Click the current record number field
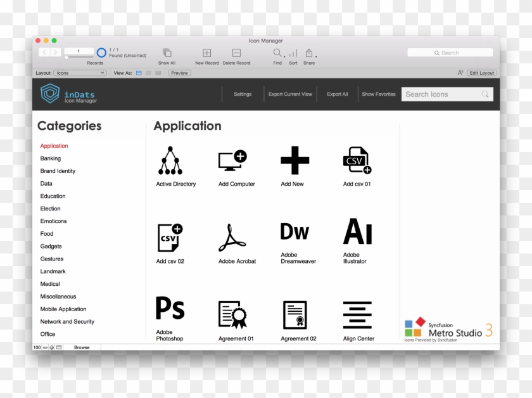The image size is (532, 398). pos(79,51)
